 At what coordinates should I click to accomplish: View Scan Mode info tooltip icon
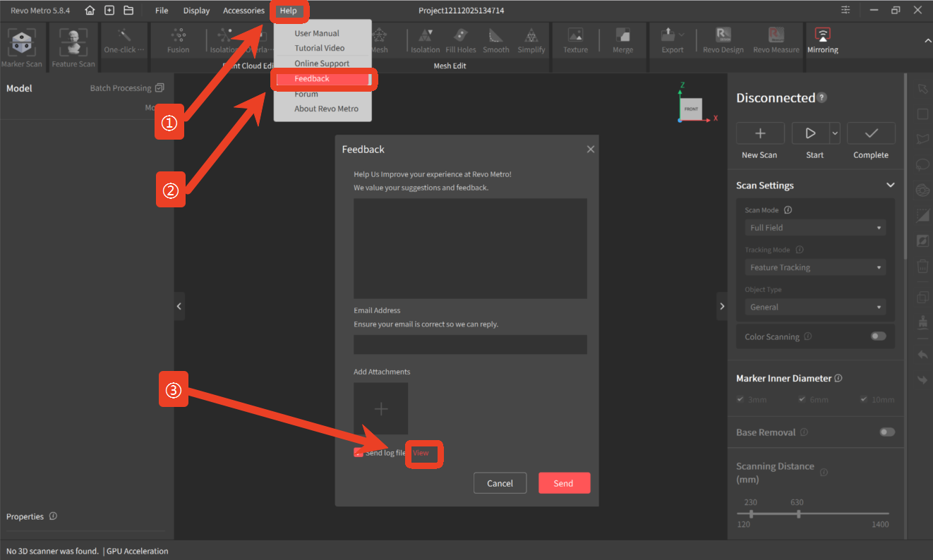(x=788, y=210)
